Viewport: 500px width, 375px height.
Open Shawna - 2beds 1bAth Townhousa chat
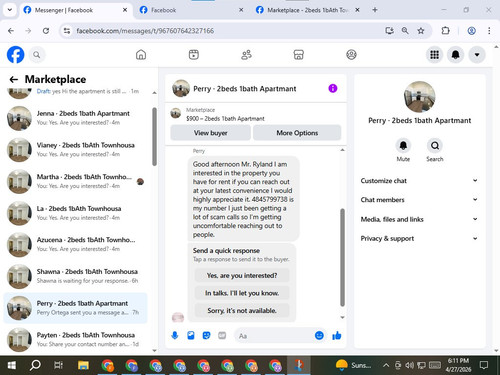coord(75,276)
